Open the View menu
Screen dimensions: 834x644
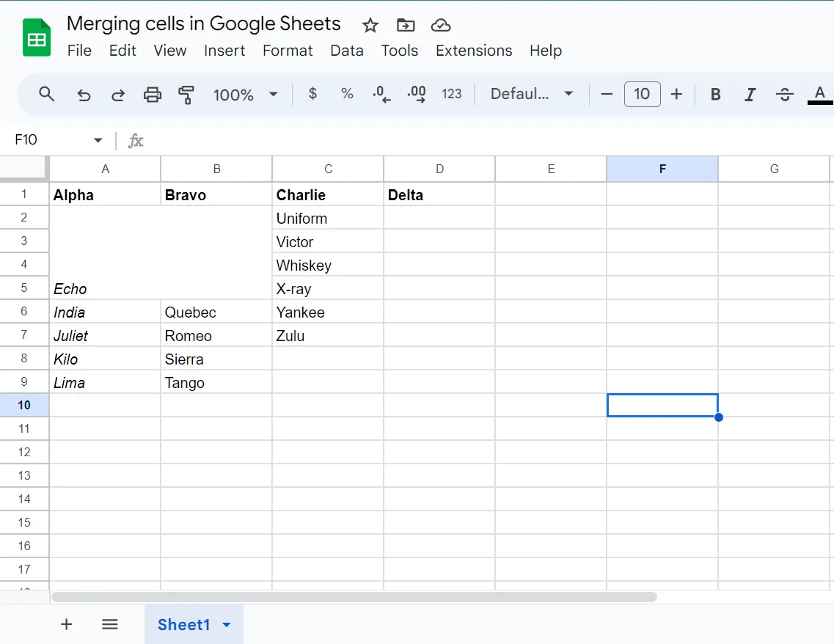tap(170, 51)
